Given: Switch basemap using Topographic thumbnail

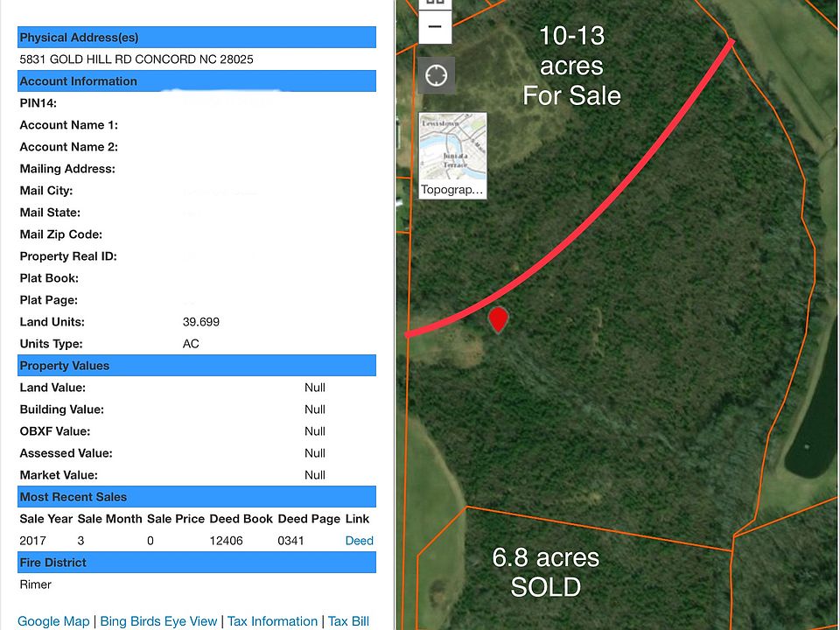Looking at the screenshot, I should pos(452,155).
